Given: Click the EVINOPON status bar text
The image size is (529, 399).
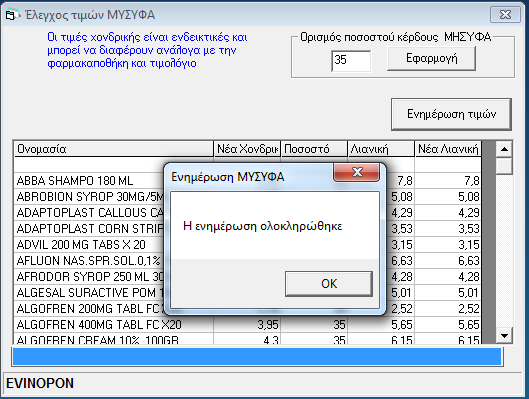Looking at the screenshot, I should pyautogui.click(x=40, y=383).
